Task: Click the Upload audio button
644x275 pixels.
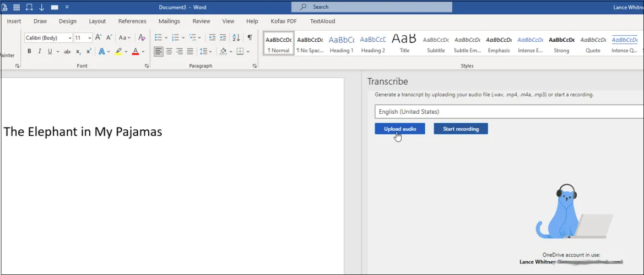Action: tap(400, 129)
